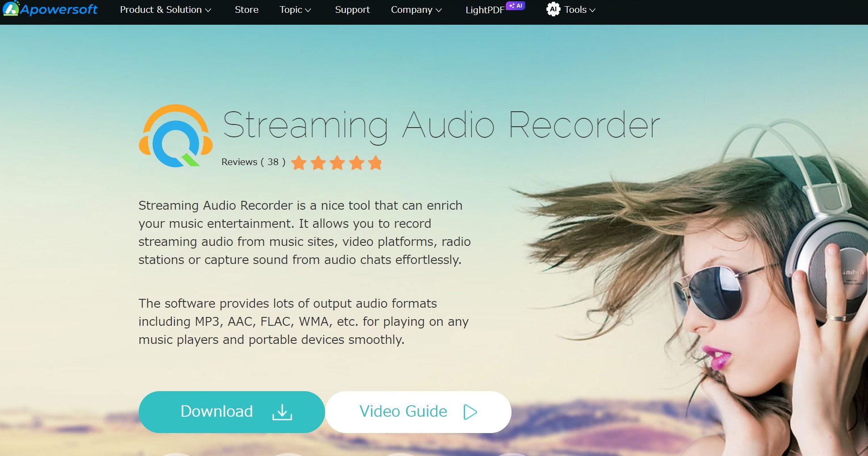868x456 pixels.
Task: Open the Topic menu label
Action: click(291, 10)
